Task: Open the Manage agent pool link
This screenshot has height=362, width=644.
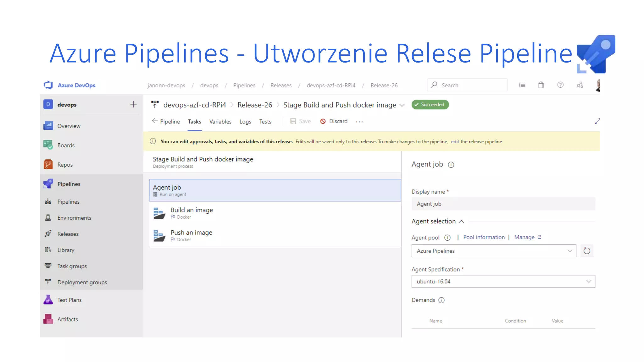Action: (x=528, y=237)
